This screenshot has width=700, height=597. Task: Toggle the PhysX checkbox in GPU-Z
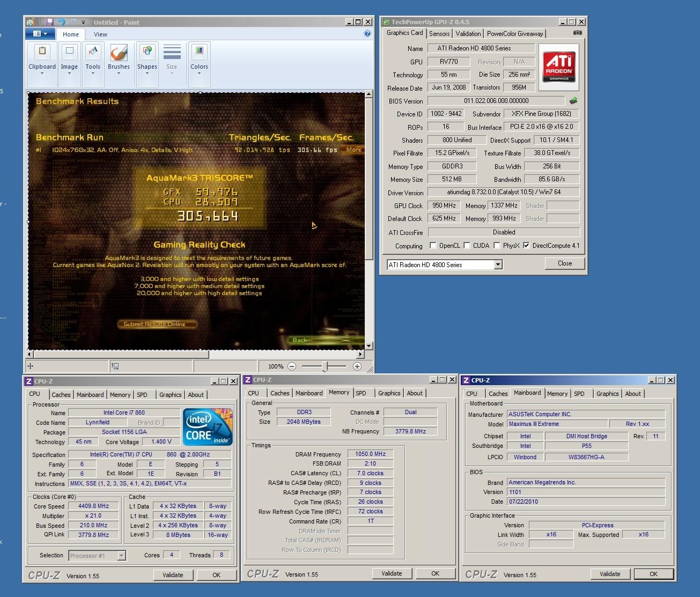pos(497,246)
